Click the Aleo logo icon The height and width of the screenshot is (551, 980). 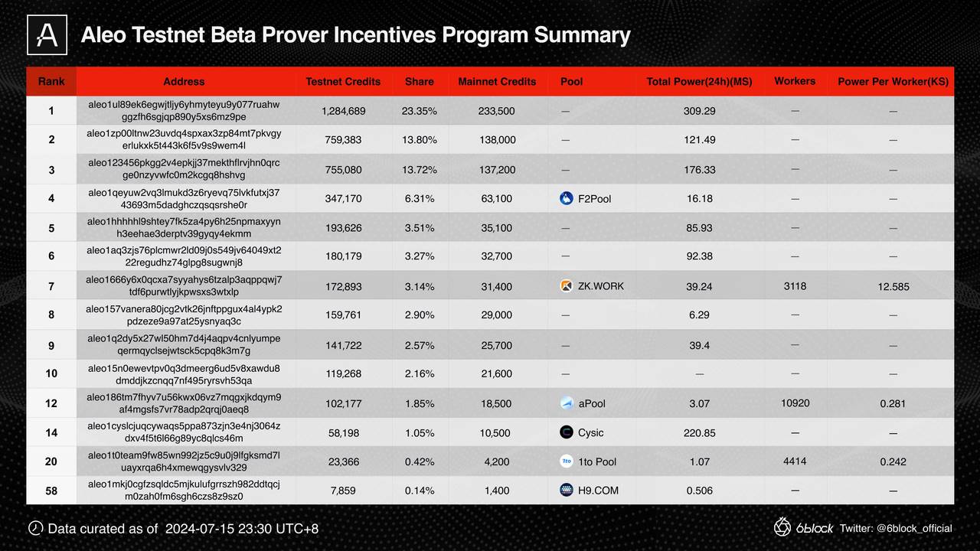click(47, 35)
